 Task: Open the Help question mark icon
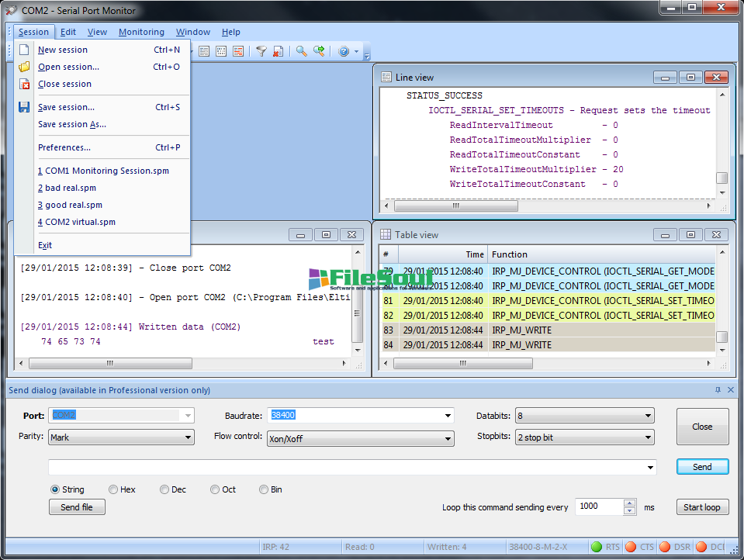343,51
